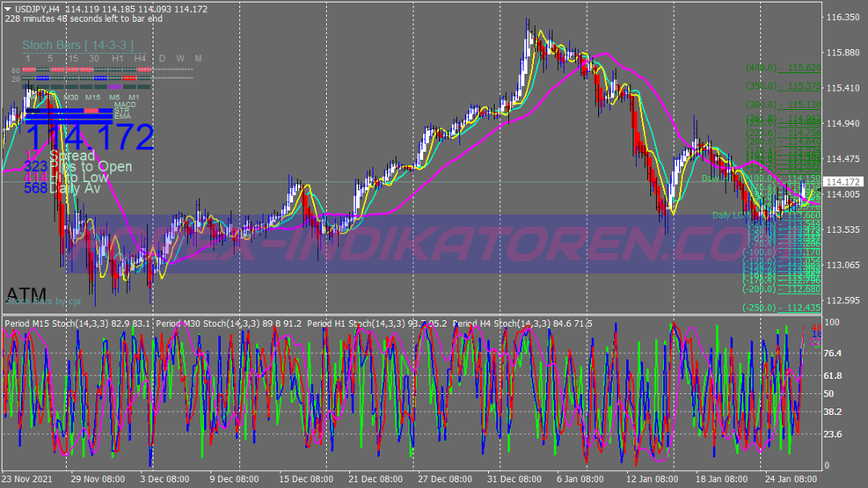Click the '228 minutes 48 seconds left to bar end' text
The image size is (868, 488).
click(x=84, y=18)
